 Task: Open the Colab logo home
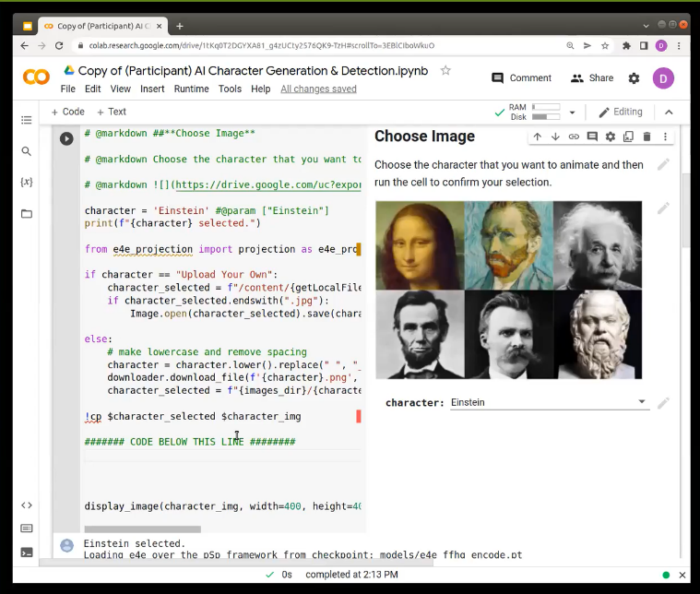tap(36, 77)
